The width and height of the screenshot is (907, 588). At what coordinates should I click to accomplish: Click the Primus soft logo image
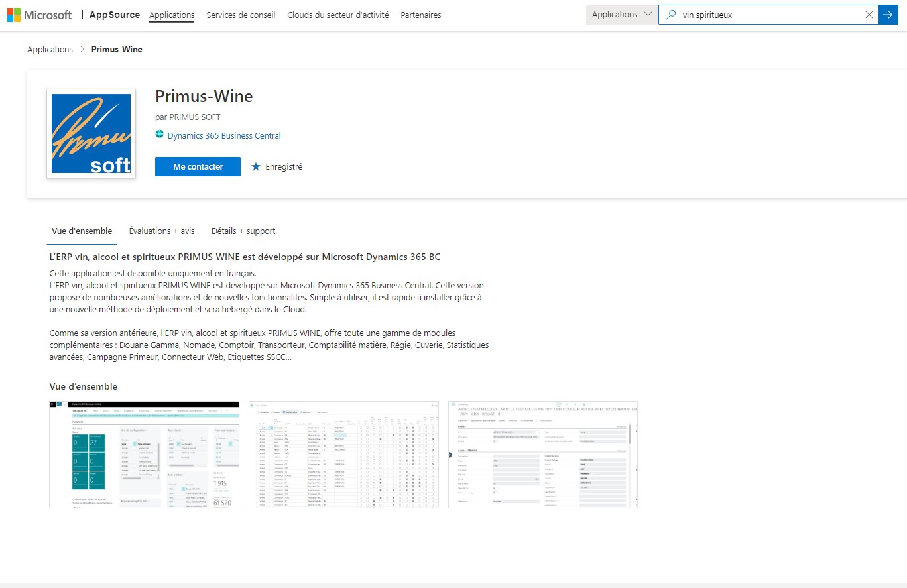(x=91, y=133)
